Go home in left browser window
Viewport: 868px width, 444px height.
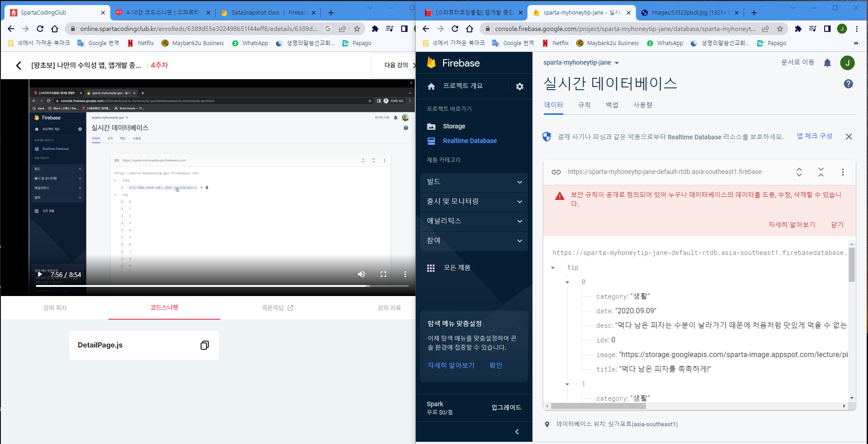click(55, 29)
